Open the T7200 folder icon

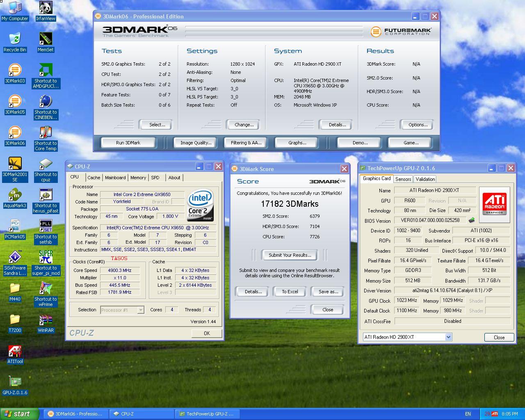(15, 323)
